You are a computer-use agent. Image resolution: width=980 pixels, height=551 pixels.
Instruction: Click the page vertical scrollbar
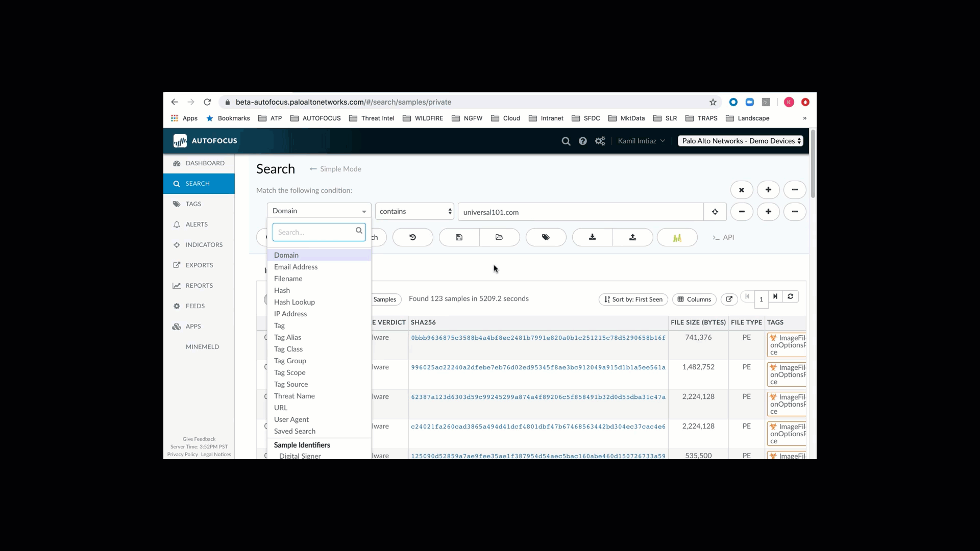point(813,163)
